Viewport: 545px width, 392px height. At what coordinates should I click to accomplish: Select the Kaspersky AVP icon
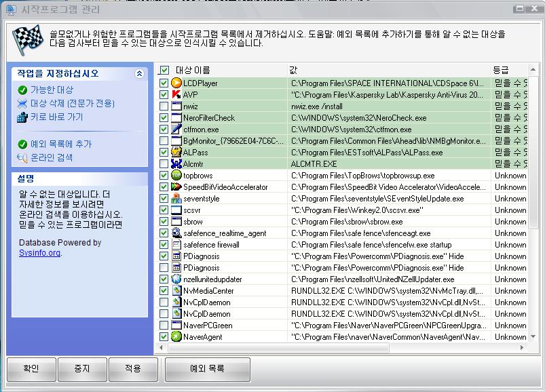pyautogui.click(x=176, y=94)
